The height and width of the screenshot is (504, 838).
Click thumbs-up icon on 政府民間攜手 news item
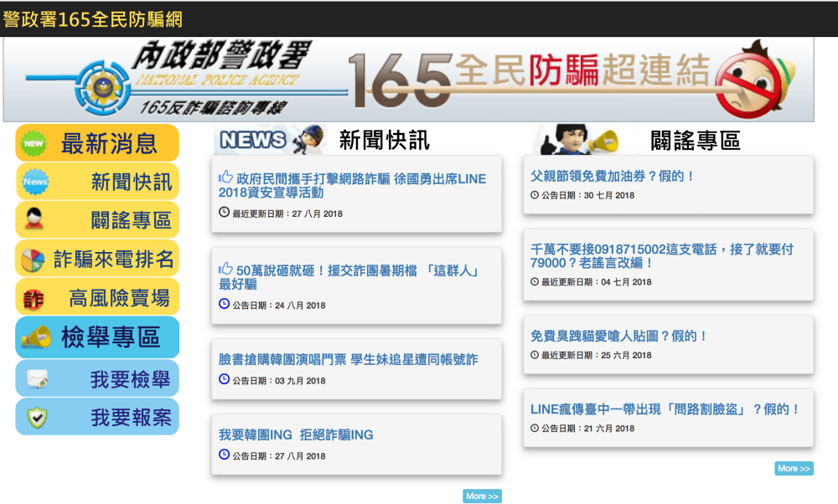tap(225, 177)
